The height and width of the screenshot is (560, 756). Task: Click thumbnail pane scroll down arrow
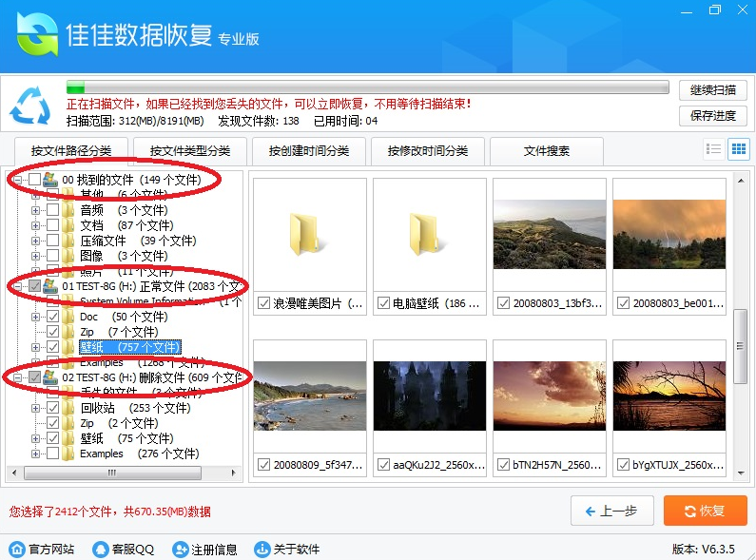741,473
